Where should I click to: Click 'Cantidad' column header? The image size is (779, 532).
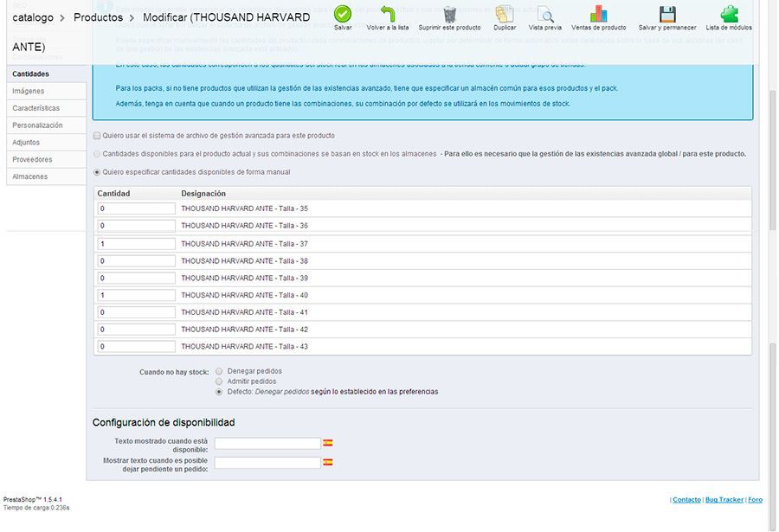(x=113, y=194)
